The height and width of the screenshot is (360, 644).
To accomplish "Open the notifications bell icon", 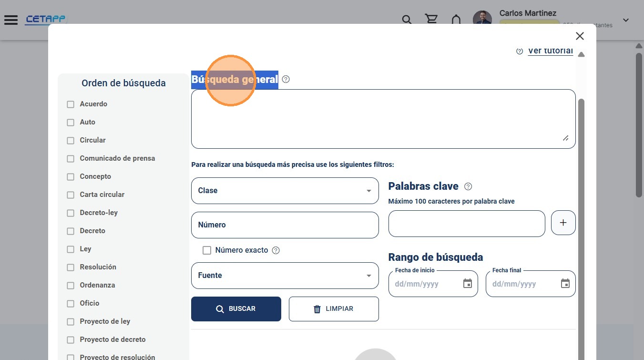I will click(456, 20).
